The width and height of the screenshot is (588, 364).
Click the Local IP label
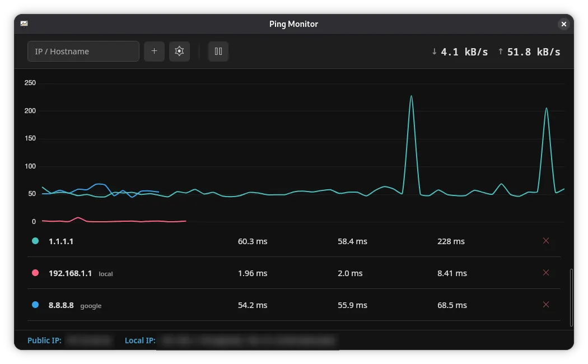pyautogui.click(x=140, y=340)
